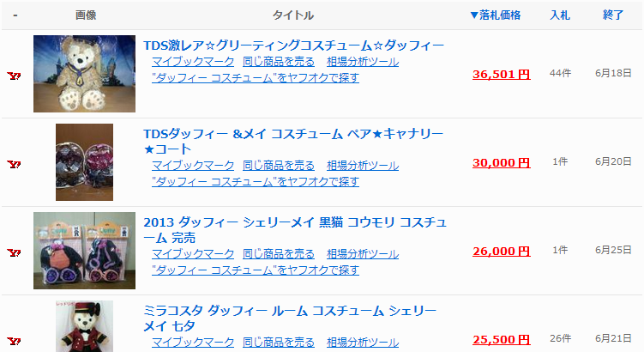Click the 30,000円 price link
Image resolution: width=644 pixels, height=352 pixels.
click(501, 162)
